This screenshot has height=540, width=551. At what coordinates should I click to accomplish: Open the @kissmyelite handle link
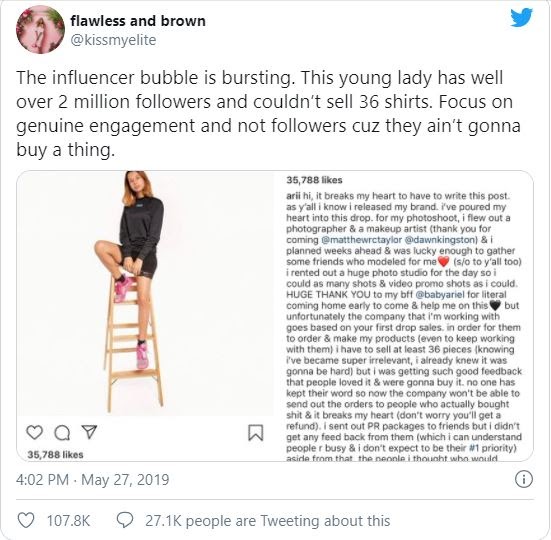tap(113, 40)
